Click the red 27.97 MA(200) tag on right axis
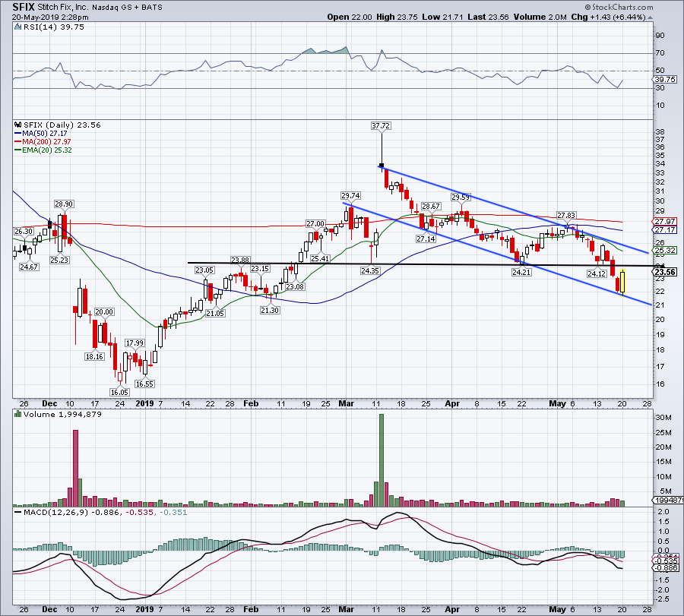Viewport: 684px width, 616px height. (665, 222)
